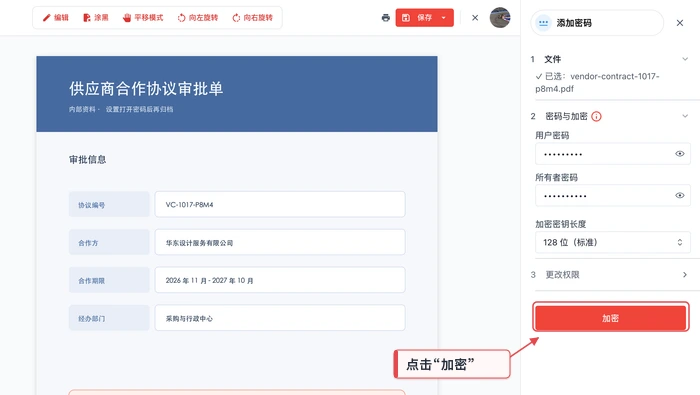This screenshot has height=395, width=700.
Task: Click the red 加密 button
Action: point(610,318)
